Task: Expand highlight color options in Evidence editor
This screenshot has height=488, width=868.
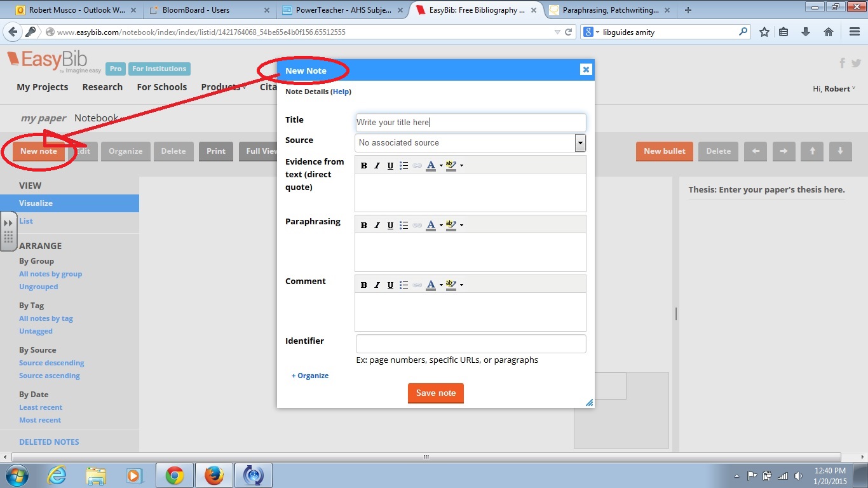Action: pyautogui.click(x=461, y=166)
